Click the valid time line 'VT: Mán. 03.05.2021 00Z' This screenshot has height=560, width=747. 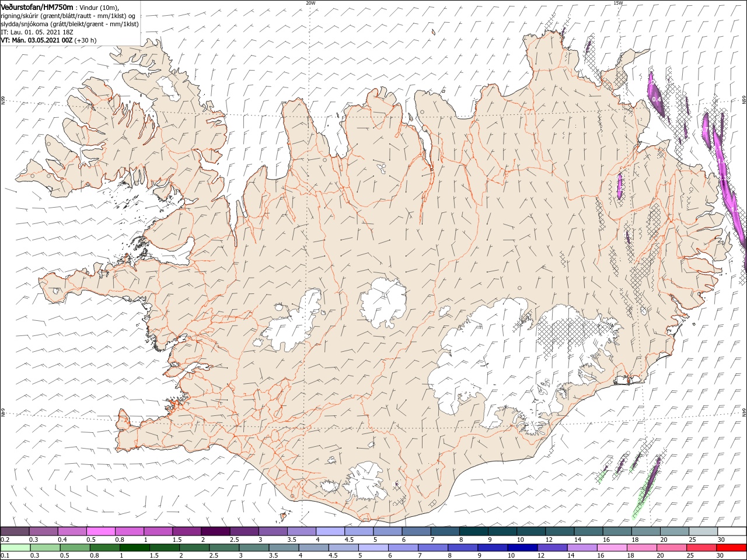[x=36, y=40]
